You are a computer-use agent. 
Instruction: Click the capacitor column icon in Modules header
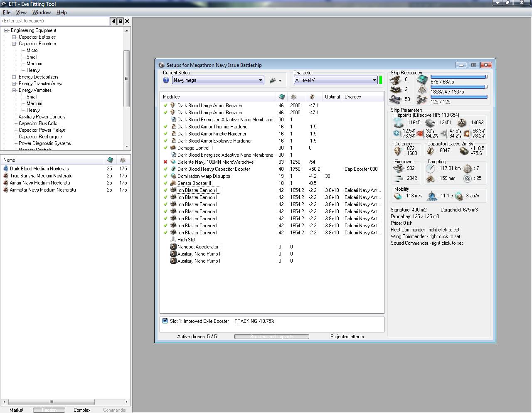[x=312, y=97]
